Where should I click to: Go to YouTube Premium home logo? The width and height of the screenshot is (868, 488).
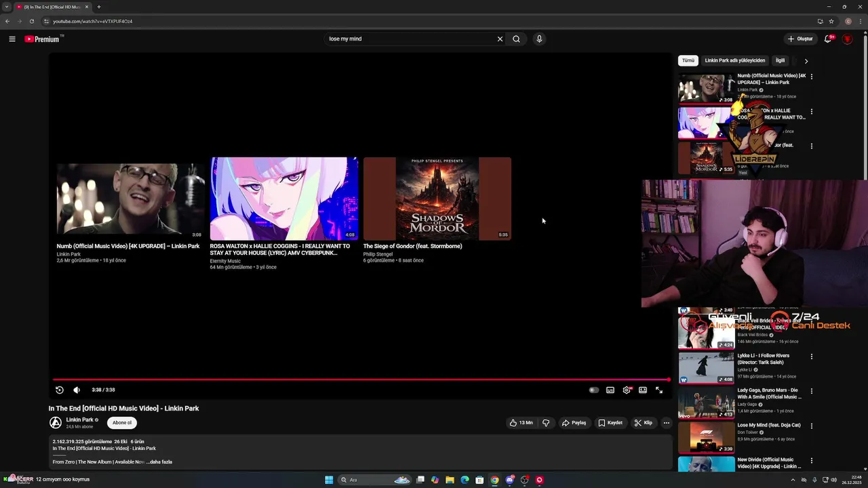(43, 39)
